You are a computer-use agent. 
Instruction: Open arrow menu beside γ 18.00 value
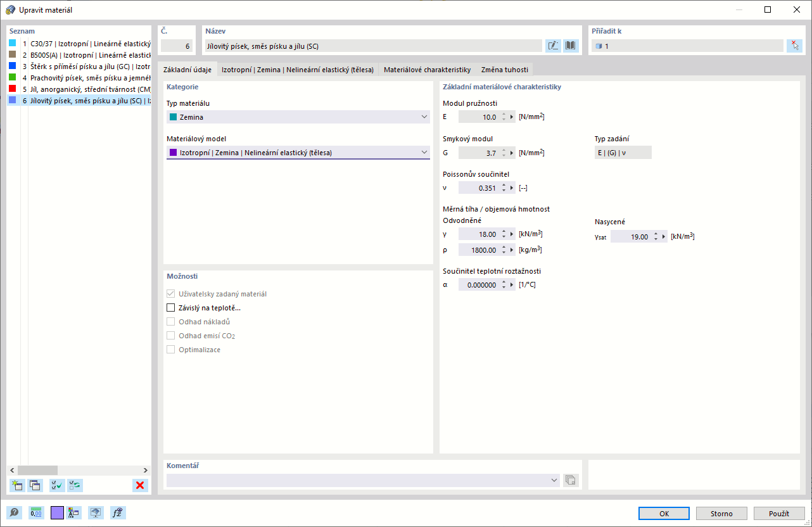[512, 234]
